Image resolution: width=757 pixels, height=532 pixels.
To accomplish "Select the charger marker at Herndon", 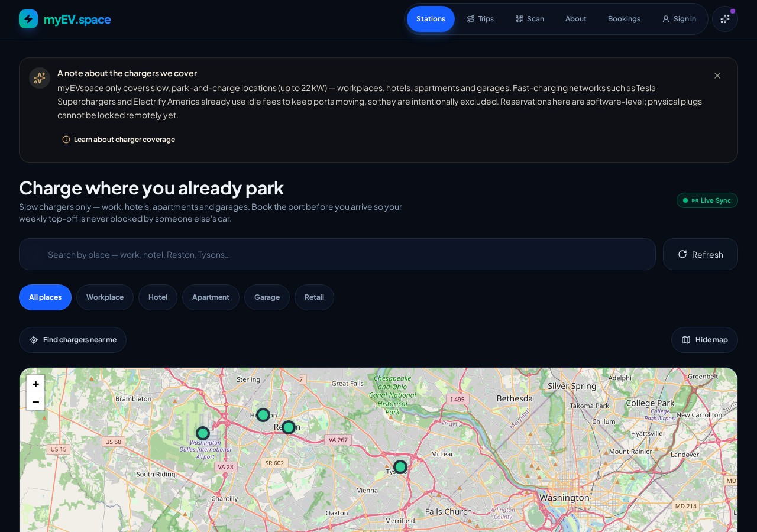I will pos(263,415).
